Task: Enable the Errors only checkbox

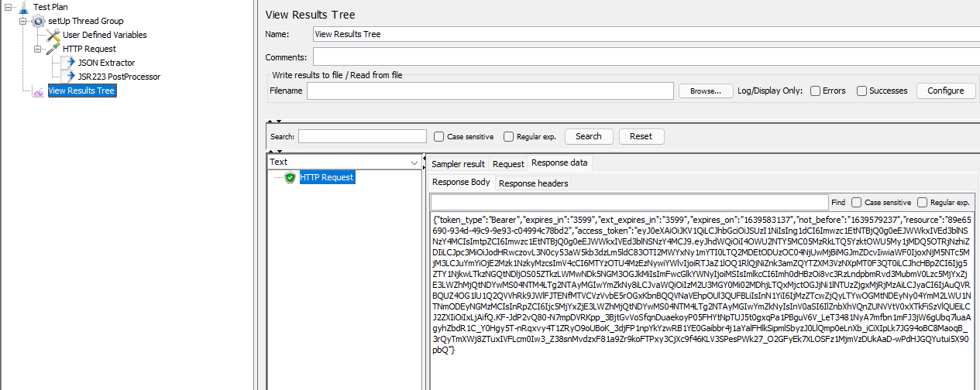Action: point(815,91)
